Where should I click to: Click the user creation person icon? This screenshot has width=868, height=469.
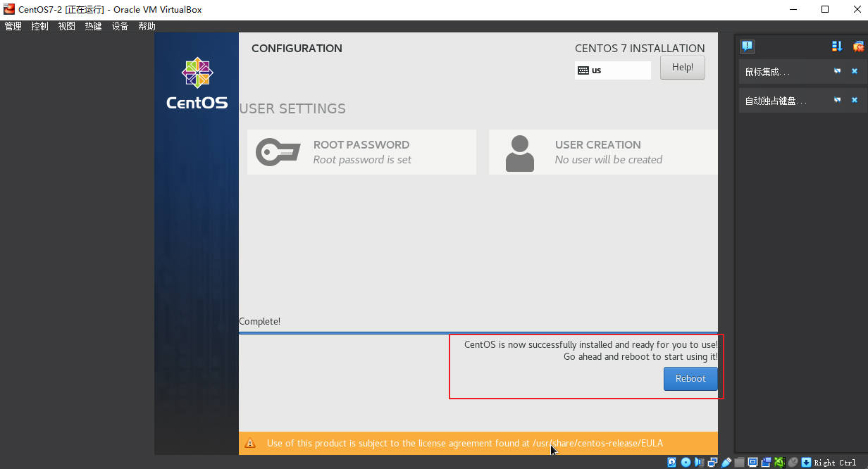click(520, 154)
